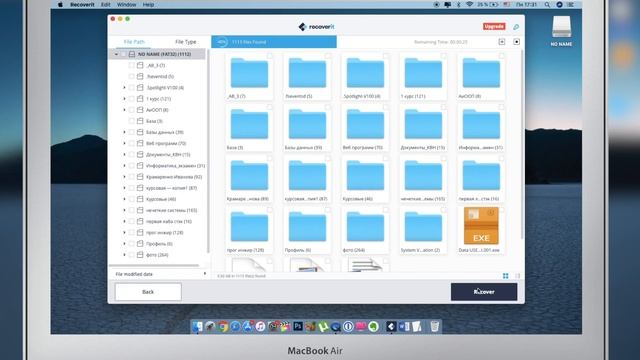This screenshot has width=640, height=360.
Task: Tick checkbox on Data USE exe thumbnail
Action: (502, 210)
